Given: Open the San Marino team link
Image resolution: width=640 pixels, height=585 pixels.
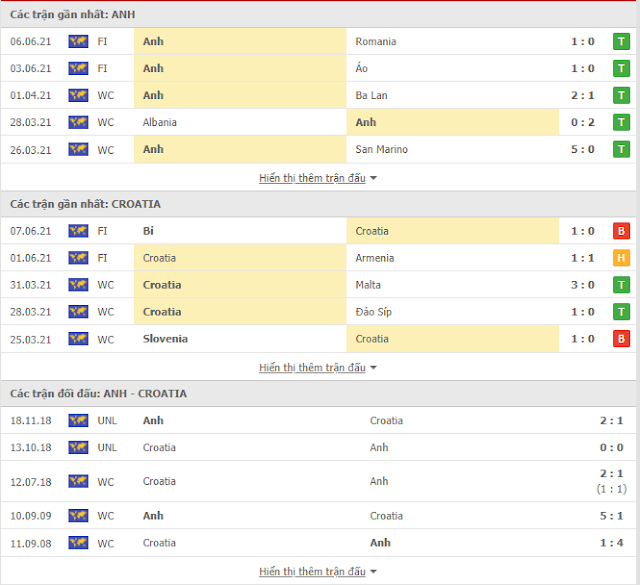Looking at the screenshot, I should (381, 149).
